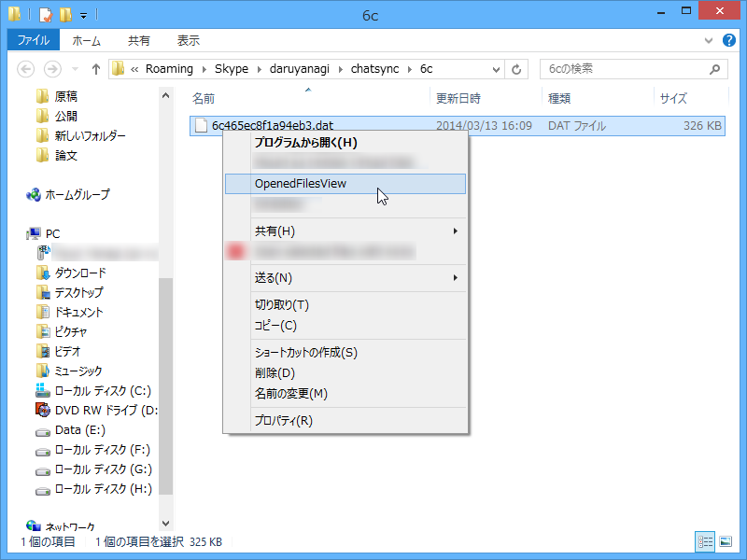This screenshot has height=560, width=747.
Task: Open Quick Access Toolbar customize dropdown
Action: [83, 16]
